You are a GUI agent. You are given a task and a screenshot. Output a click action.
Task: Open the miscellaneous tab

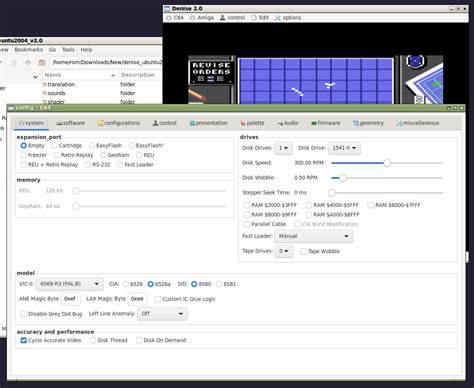[418, 123]
